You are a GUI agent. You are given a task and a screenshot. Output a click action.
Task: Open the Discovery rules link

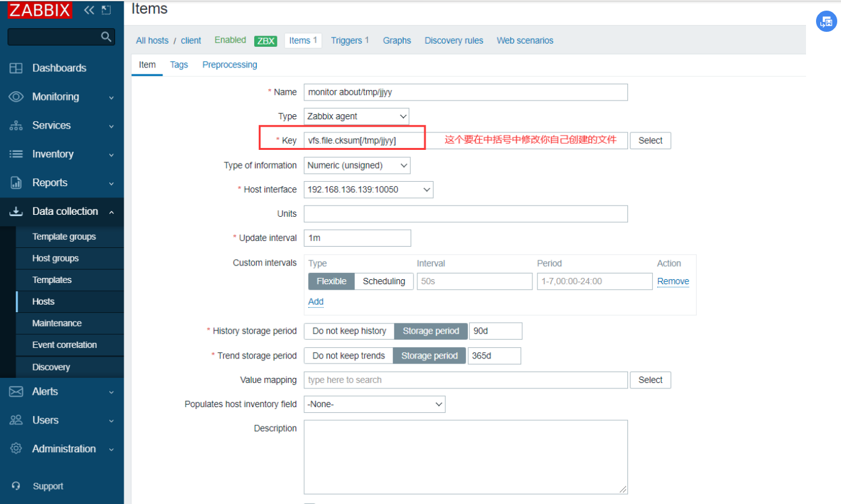pyautogui.click(x=454, y=41)
